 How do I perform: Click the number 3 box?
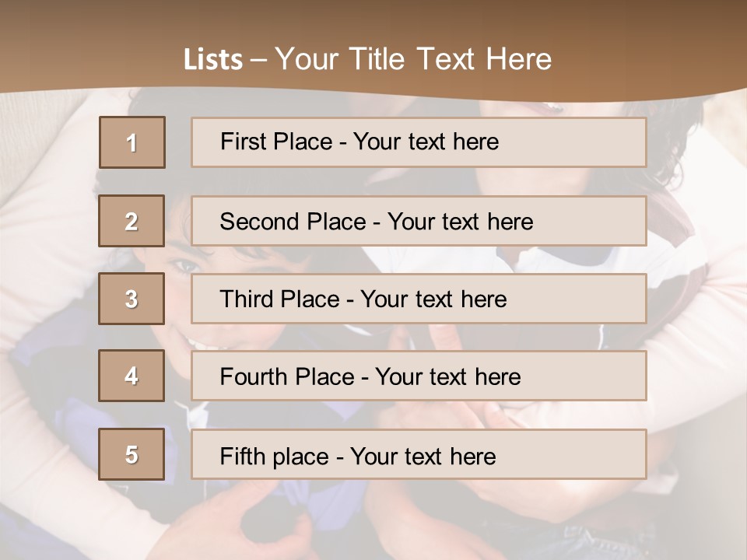coord(132,299)
